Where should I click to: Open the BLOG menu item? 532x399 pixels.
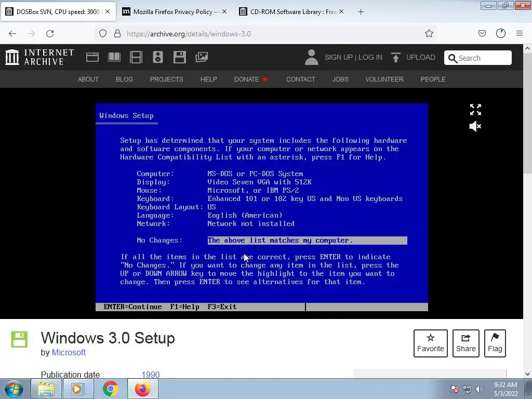[124, 79]
